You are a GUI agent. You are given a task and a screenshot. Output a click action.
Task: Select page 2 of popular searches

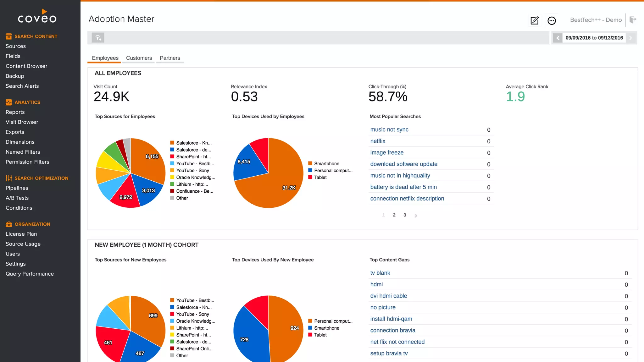(x=394, y=215)
